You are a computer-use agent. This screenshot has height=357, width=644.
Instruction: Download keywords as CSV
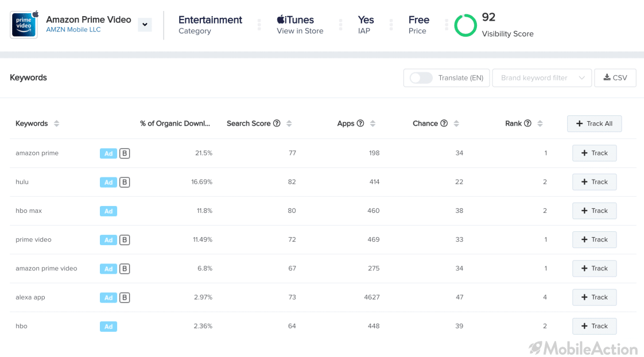(x=615, y=78)
